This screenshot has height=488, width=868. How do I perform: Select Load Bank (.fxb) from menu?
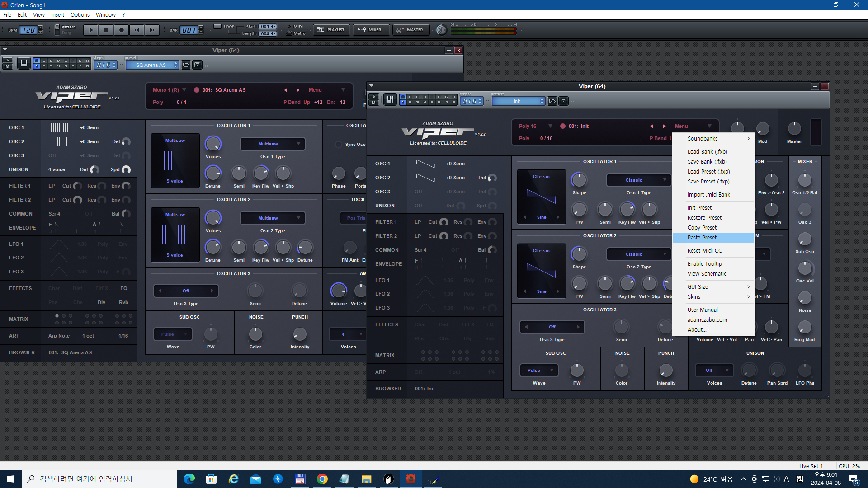713,152
